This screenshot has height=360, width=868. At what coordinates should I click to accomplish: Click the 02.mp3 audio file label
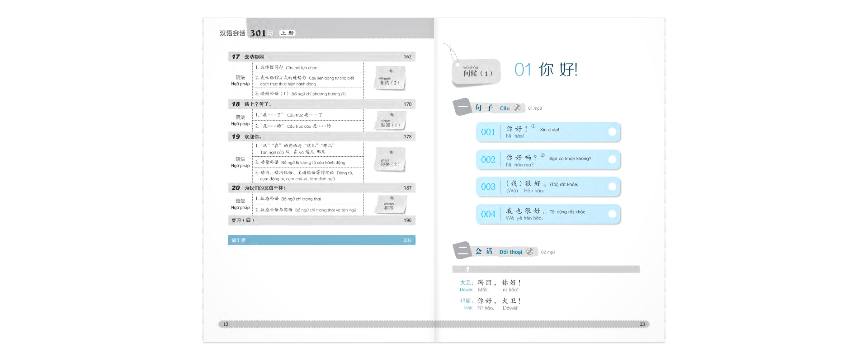[548, 252]
